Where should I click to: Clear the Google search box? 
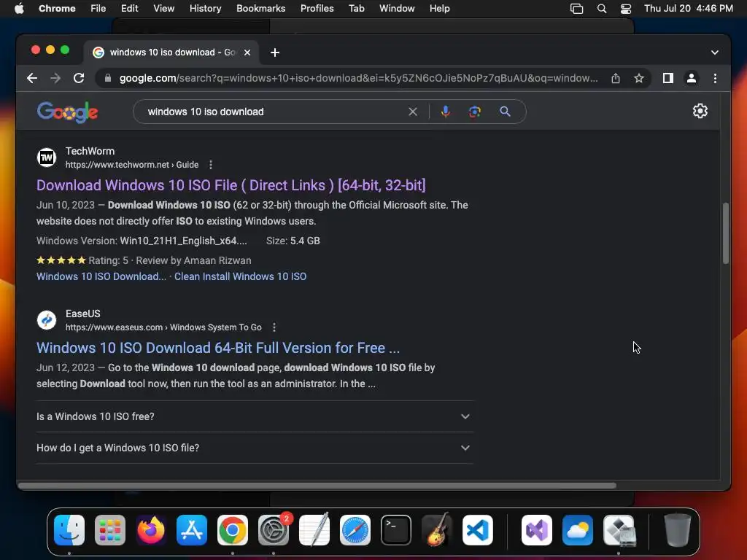coord(413,112)
